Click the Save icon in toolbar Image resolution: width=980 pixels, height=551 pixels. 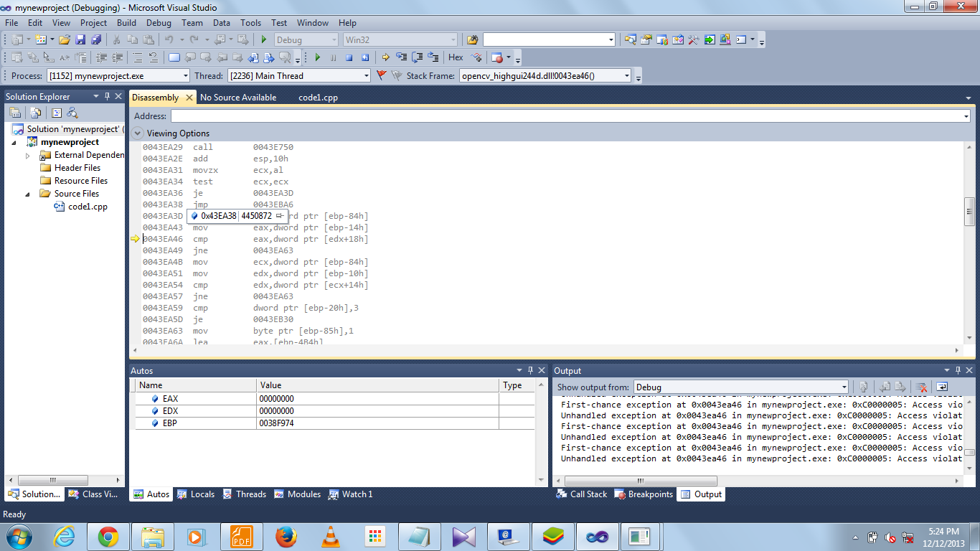80,39
